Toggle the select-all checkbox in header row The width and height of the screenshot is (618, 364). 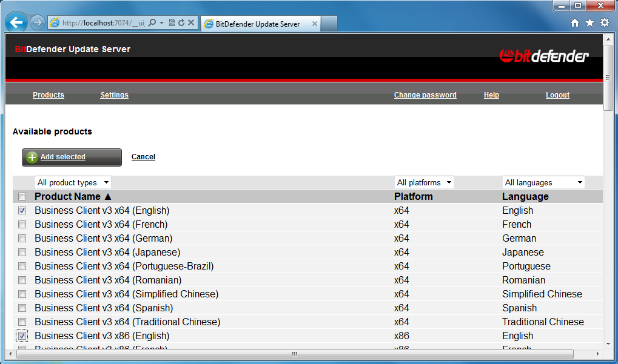22,196
